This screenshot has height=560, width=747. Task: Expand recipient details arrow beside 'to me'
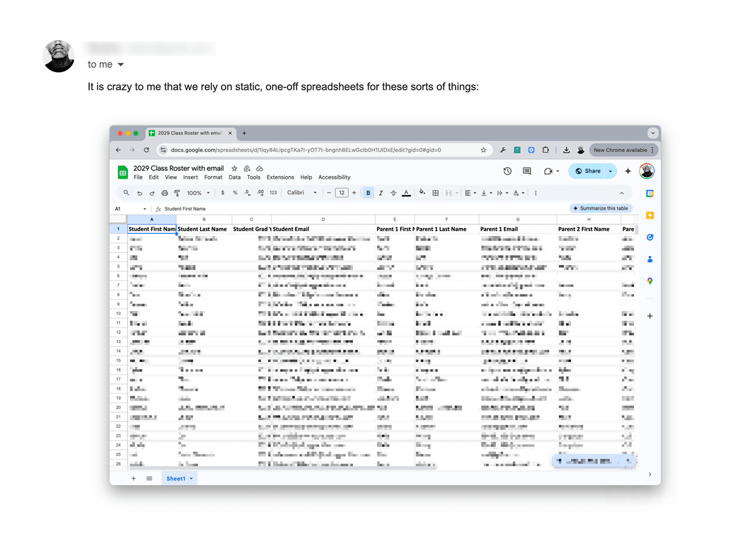pos(121,65)
